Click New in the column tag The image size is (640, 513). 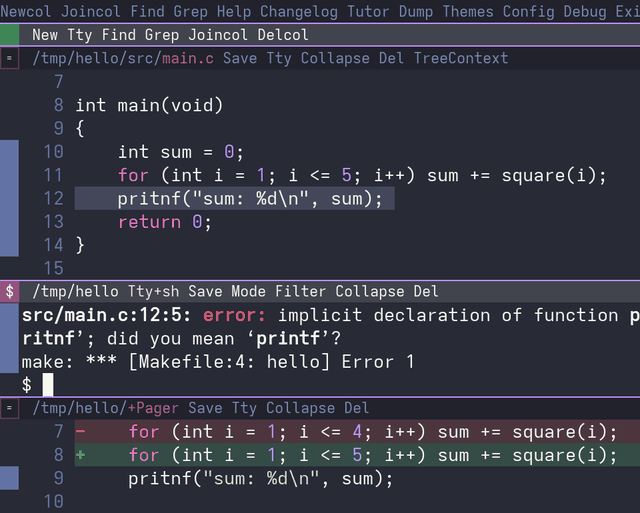[45, 35]
